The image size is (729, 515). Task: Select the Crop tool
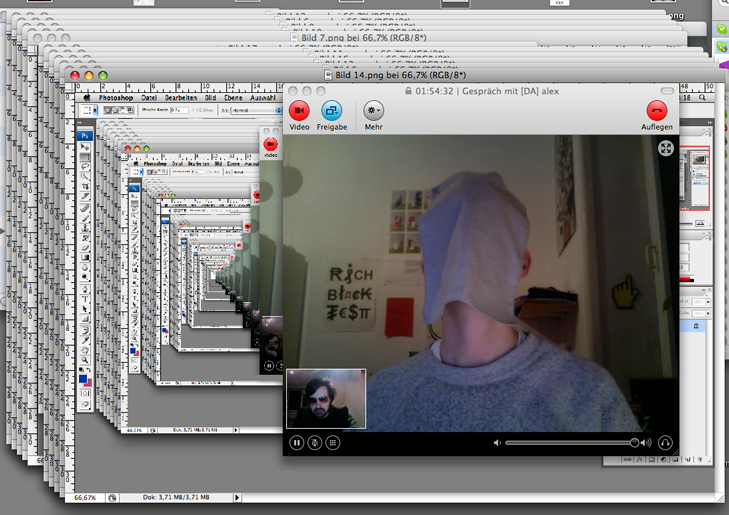point(85,186)
